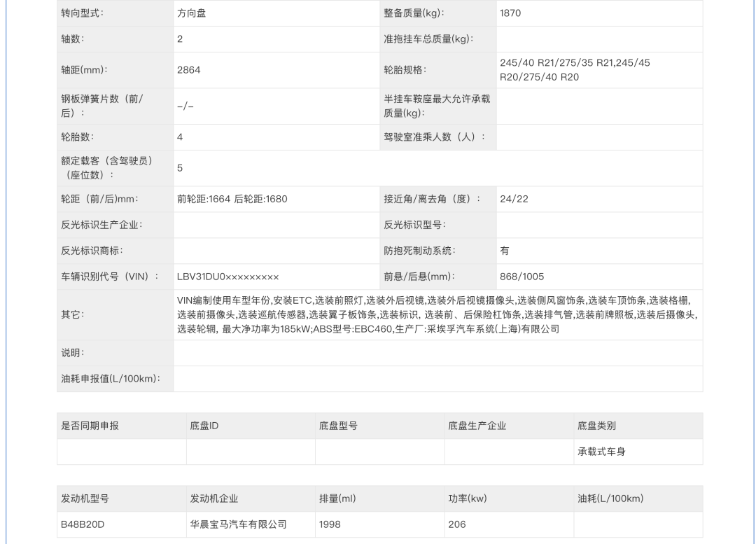Click the column header 底盘型号
Screen dimensions: 756x544
pyautogui.click(x=339, y=426)
